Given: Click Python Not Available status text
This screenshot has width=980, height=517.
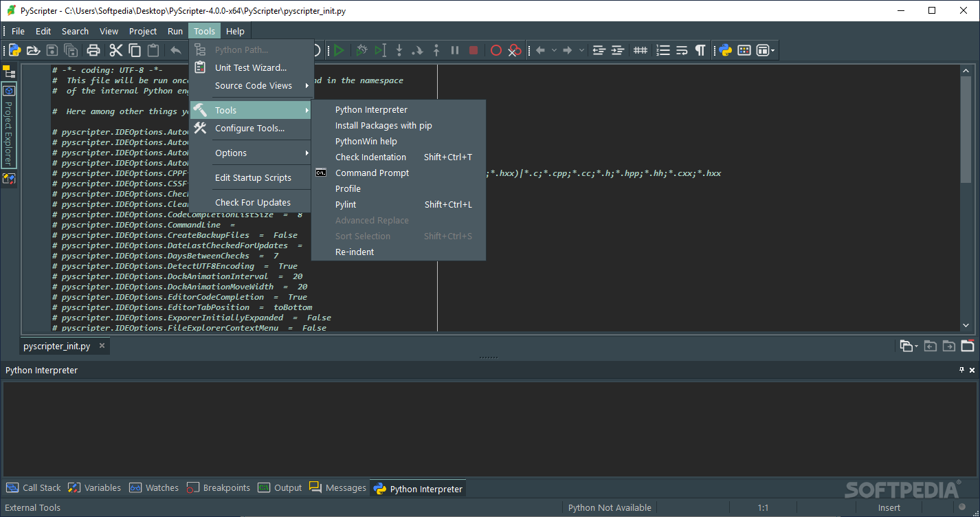Looking at the screenshot, I should (x=610, y=507).
